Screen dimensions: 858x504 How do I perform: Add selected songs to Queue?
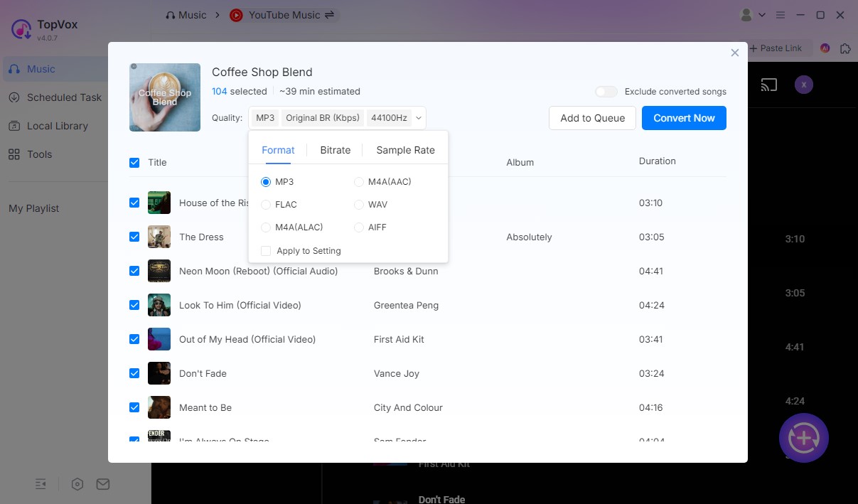tap(592, 118)
